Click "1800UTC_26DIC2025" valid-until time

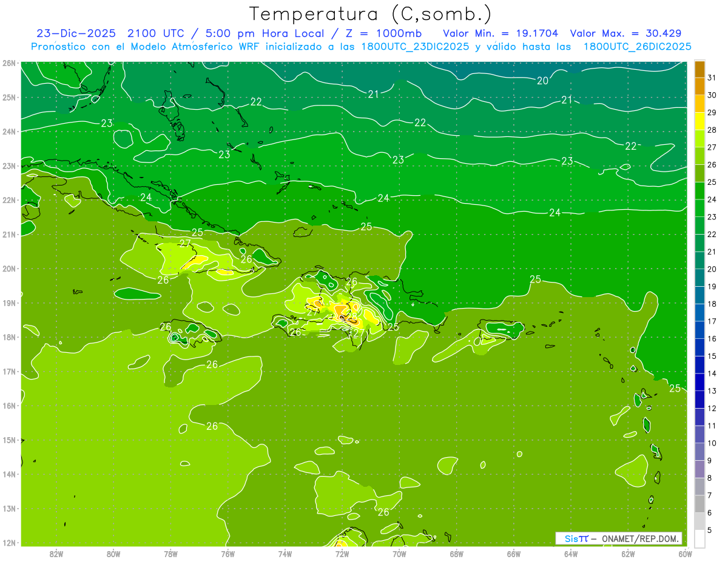(x=637, y=46)
